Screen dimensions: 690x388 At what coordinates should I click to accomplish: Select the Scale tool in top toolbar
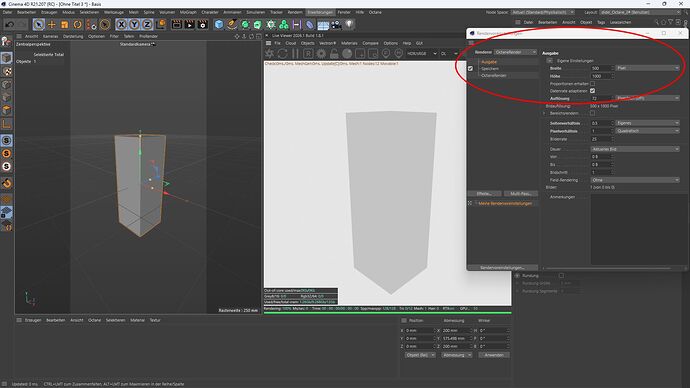coord(65,25)
